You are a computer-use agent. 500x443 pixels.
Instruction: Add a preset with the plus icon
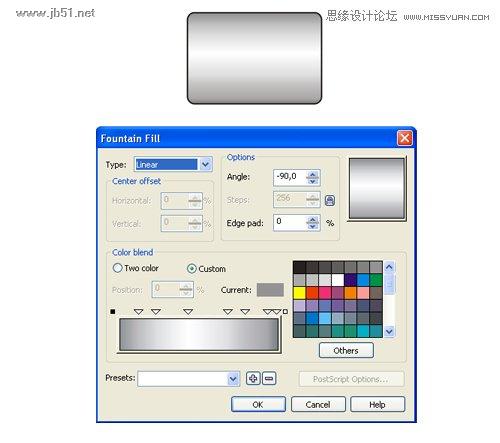pyautogui.click(x=253, y=378)
